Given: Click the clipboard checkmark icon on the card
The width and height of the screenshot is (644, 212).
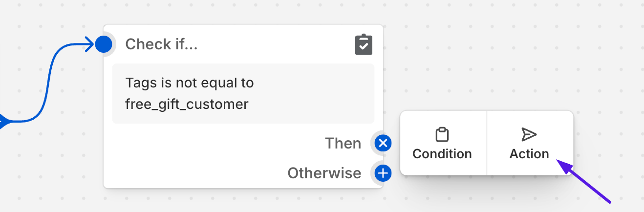Looking at the screenshot, I should pyautogui.click(x=364, y=44).
